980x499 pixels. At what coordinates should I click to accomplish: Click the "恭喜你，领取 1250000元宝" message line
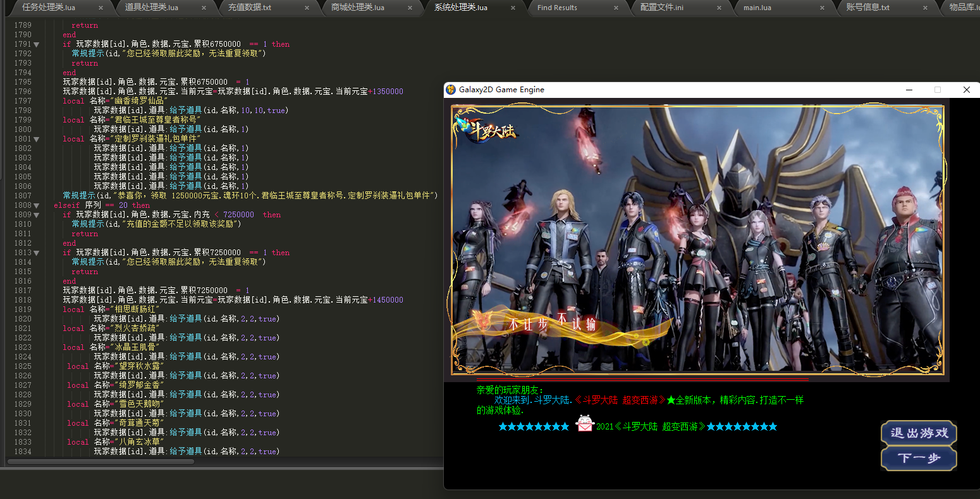coord(250,196)
